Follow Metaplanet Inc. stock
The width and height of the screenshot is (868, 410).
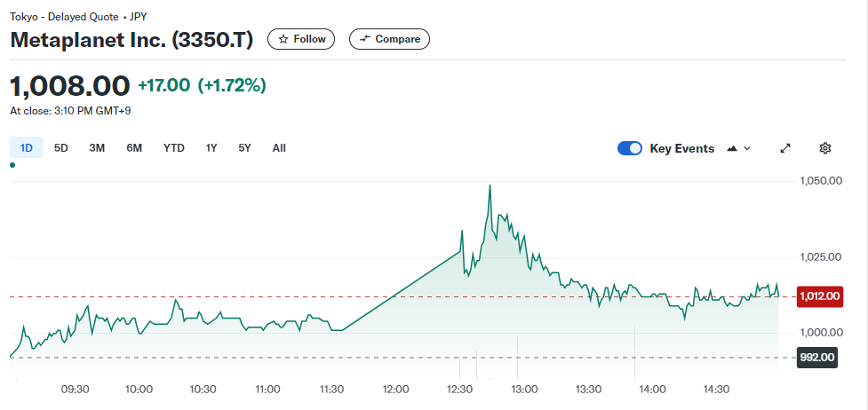click(x=301, y=39)
